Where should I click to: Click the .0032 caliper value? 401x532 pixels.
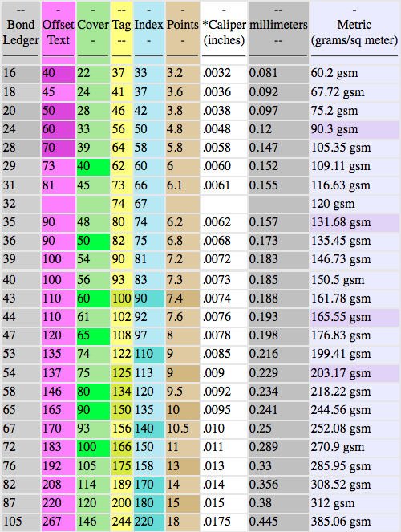pyautogui.click(x=217, y=73)
